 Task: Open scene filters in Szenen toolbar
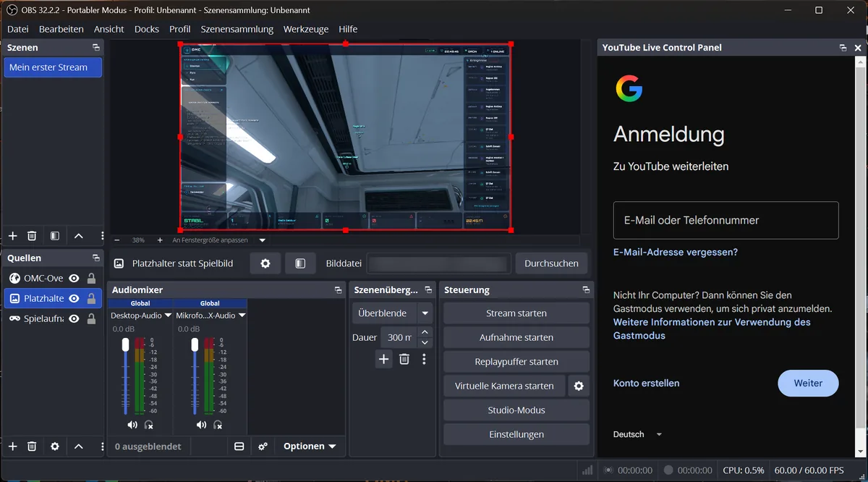pyautogui.click(x=55, y=236)
